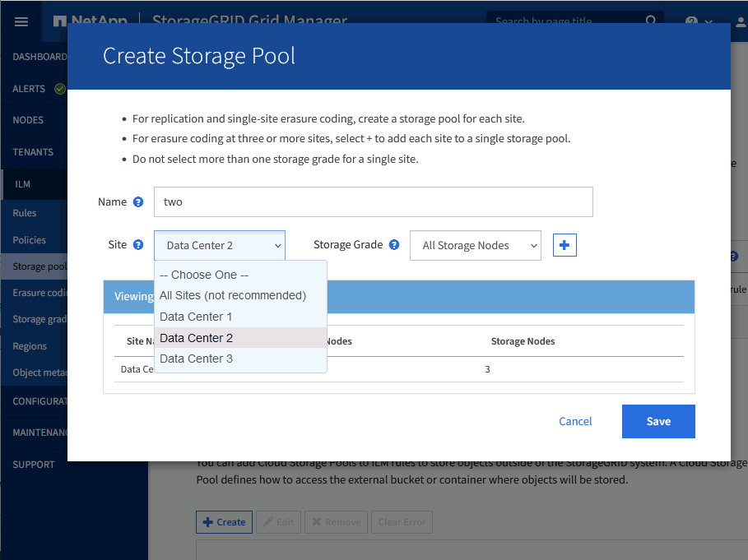Cancel the Create Storage Pool dialog
The height and width of the screenshot is (560, 748).
[x=575, y=421]
